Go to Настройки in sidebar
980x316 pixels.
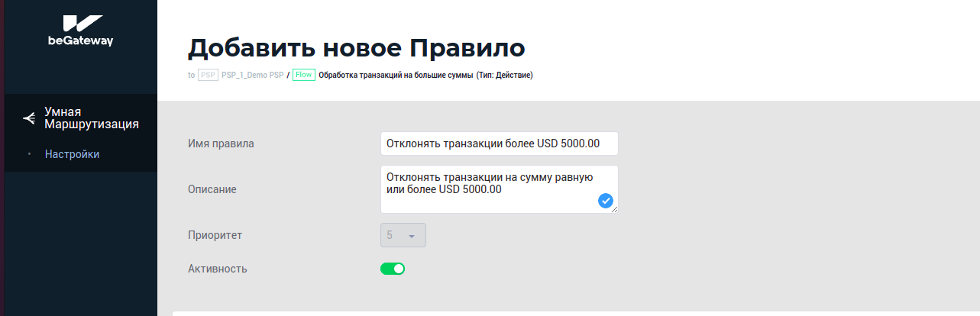[72, 154]
